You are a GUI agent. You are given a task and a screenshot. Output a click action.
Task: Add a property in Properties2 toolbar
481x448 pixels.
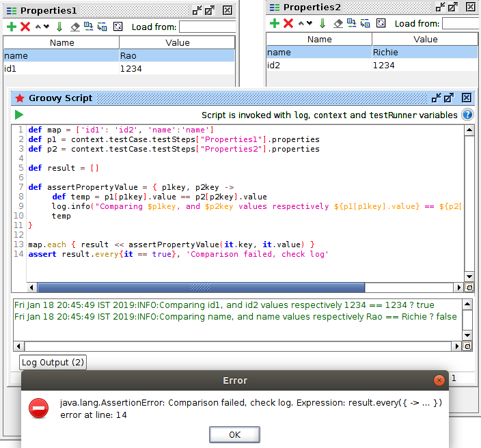tap(274, 23)
